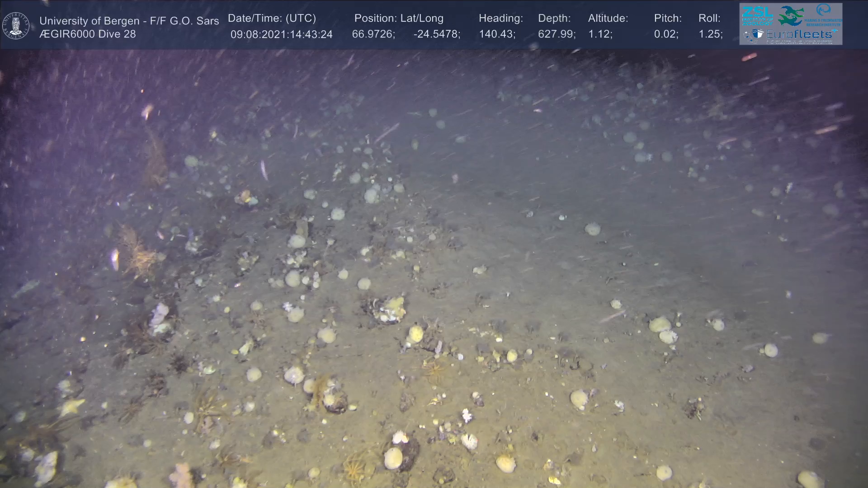The image size is (868, 488).
Task: Click the Depth value 627.99
Action: [x=556, y=34]
